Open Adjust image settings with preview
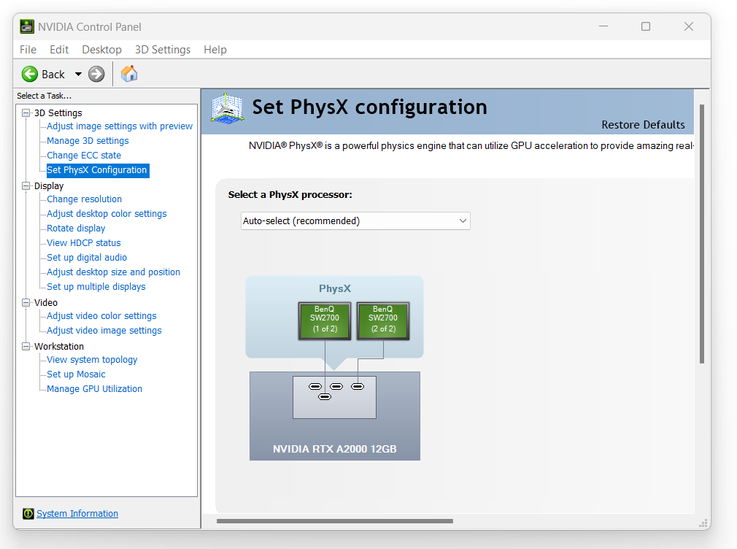This screenshot has height=549, width=737. (119, 126)
